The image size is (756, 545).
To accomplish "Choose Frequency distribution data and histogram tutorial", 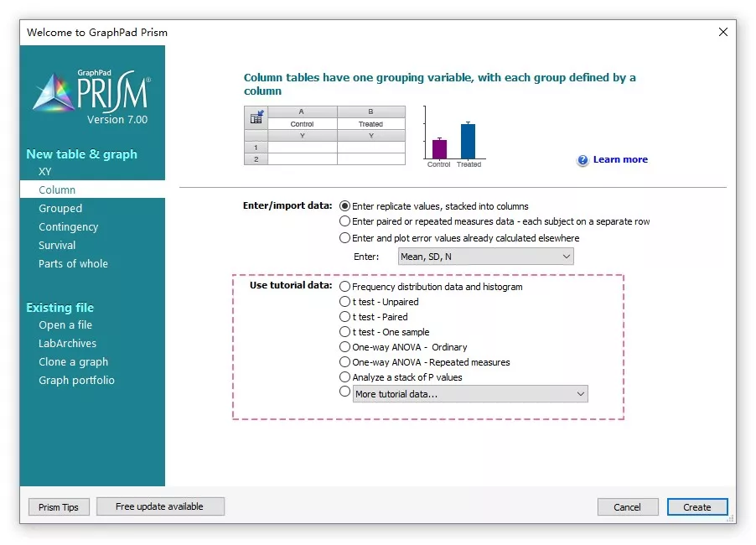I will (x=344, y=287).
